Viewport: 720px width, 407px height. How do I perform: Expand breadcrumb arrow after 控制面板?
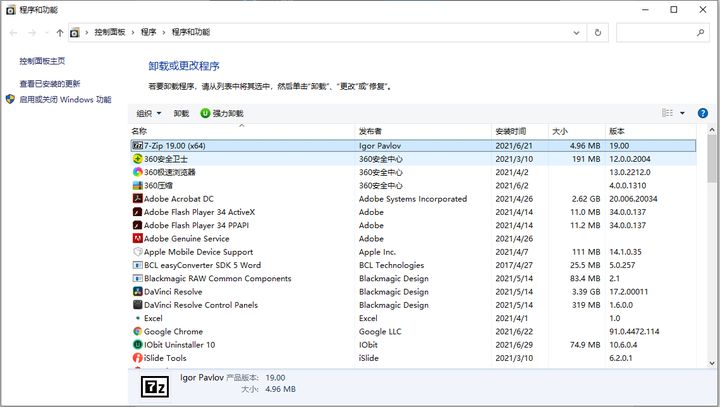[133, 32]
